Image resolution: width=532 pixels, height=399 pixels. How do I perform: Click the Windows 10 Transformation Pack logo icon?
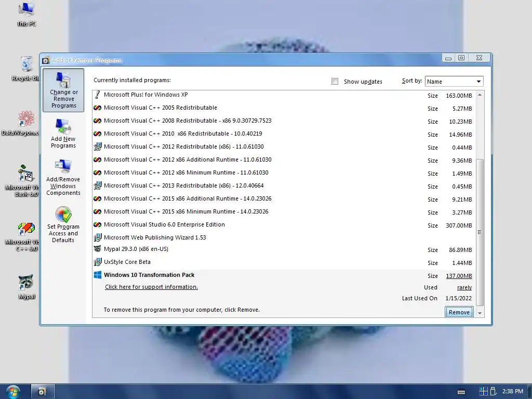[x=97, y=275]
